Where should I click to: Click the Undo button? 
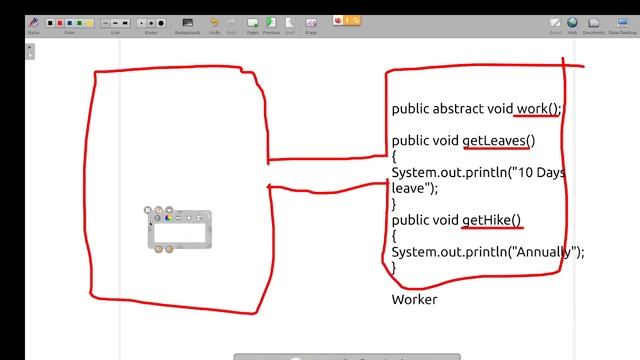click(x=214, y=25)
